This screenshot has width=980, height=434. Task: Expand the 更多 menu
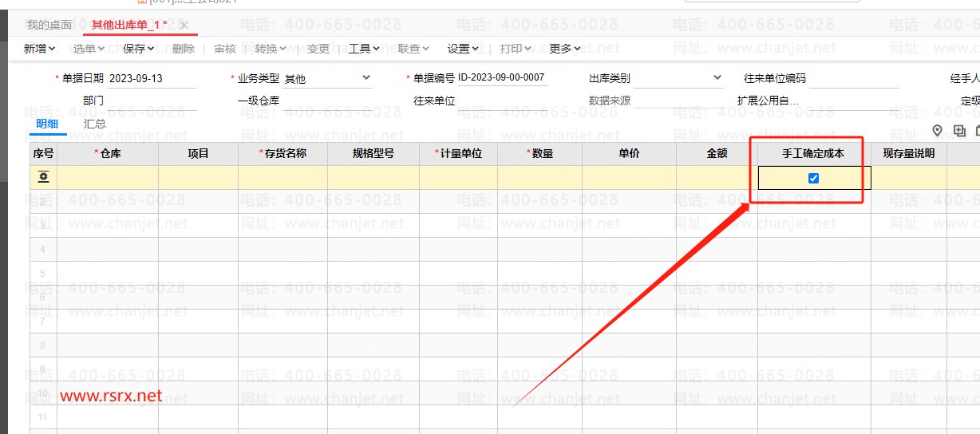click(x=565, y=49)
